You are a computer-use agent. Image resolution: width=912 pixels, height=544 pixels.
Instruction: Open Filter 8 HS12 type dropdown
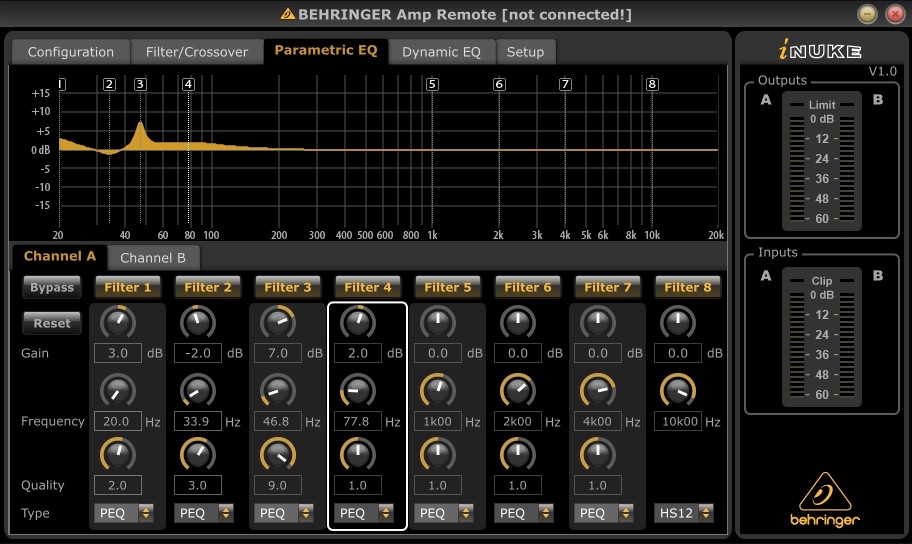pyautogui.click(x=684, y=513)
